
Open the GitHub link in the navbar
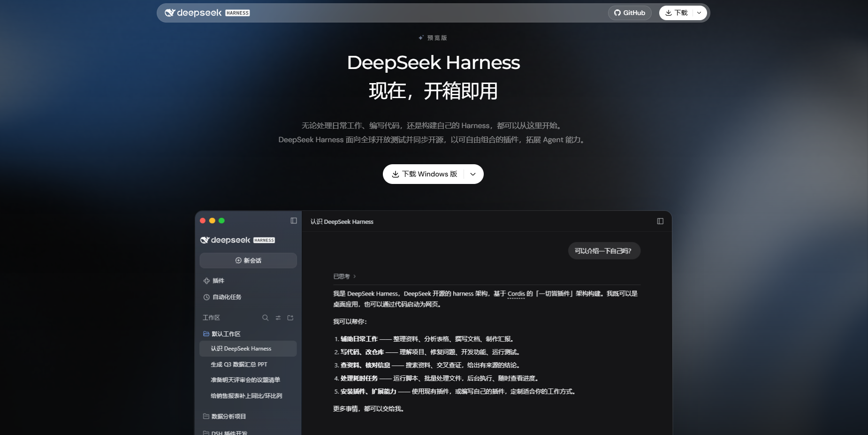(x=630, y=13)
